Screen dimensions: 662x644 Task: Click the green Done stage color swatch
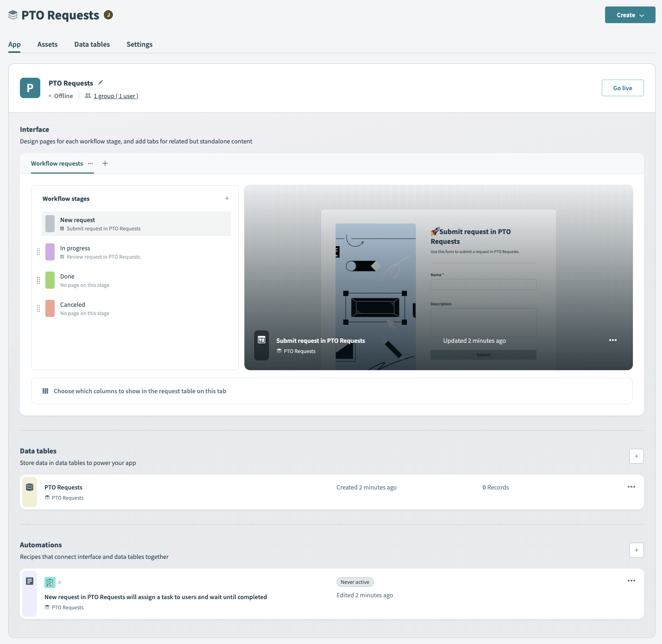coord(50,280)
